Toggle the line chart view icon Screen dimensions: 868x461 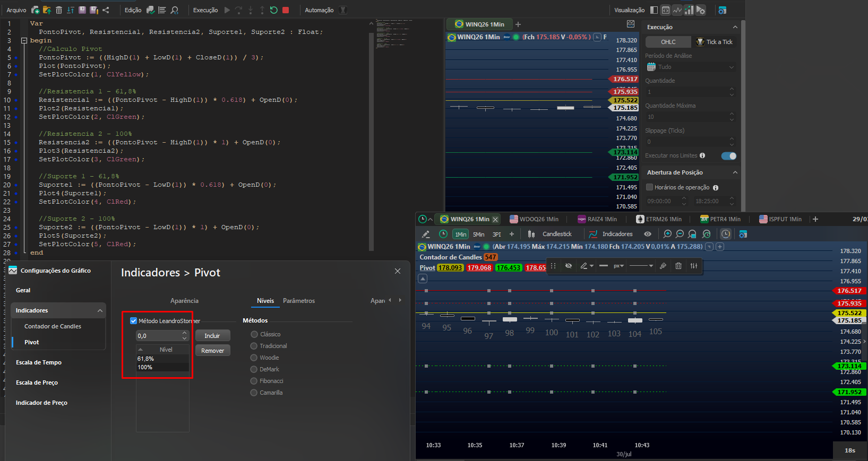tap(677, 10)
